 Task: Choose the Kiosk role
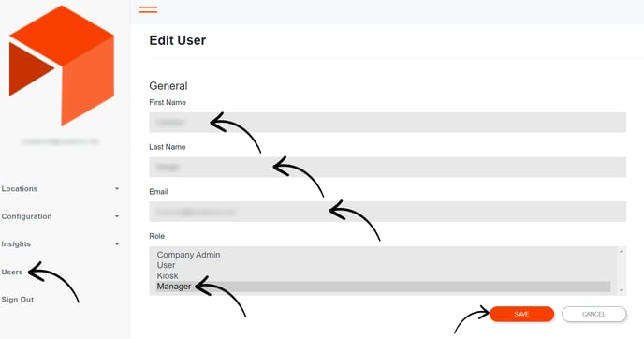click(168, 275)
